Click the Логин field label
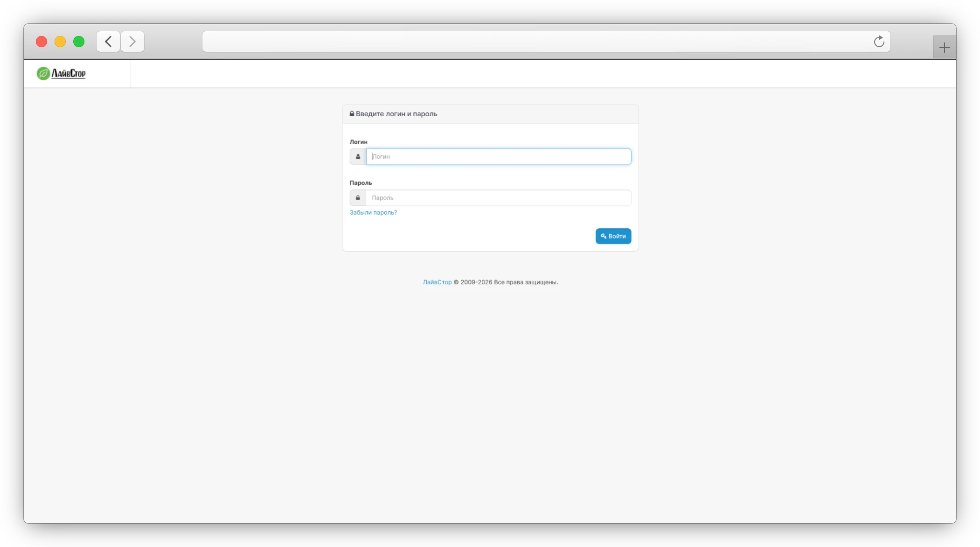The height and width of the screenshot is (547, 980). coord(359,142)
